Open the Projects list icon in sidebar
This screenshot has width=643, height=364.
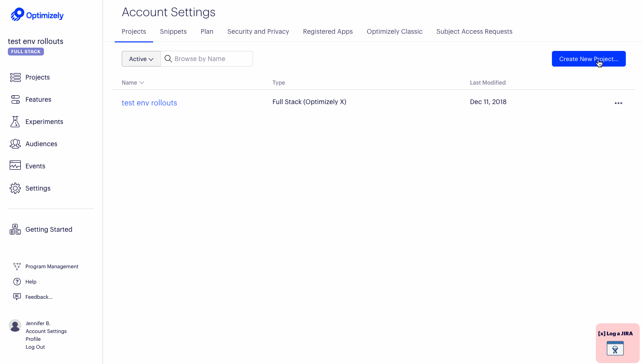(x=15, y=77)
